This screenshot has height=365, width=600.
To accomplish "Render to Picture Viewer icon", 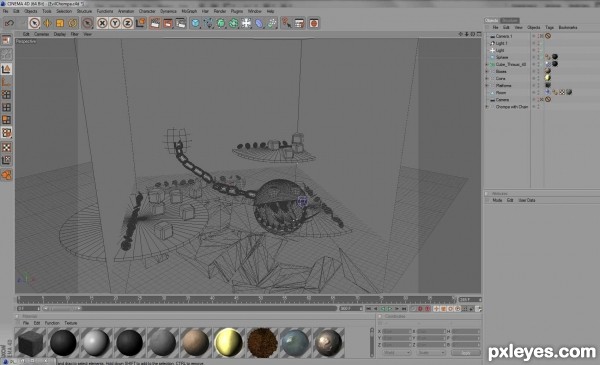I will tap(168, 23).
